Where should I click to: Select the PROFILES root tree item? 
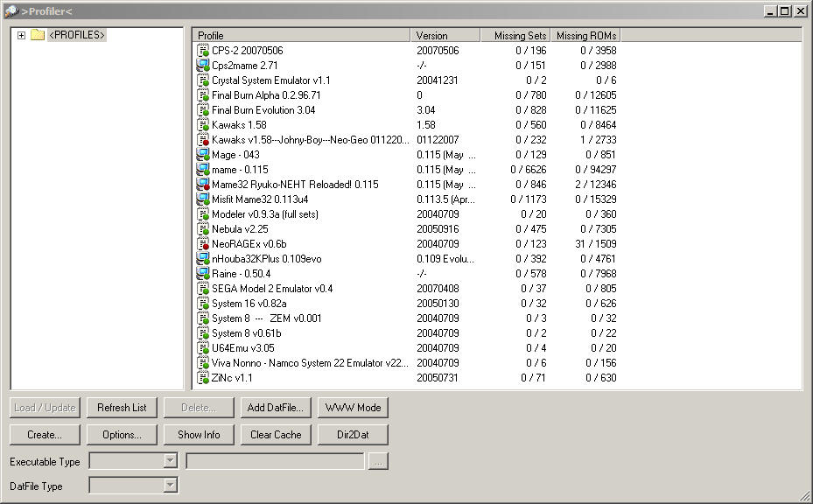point(77,35)
